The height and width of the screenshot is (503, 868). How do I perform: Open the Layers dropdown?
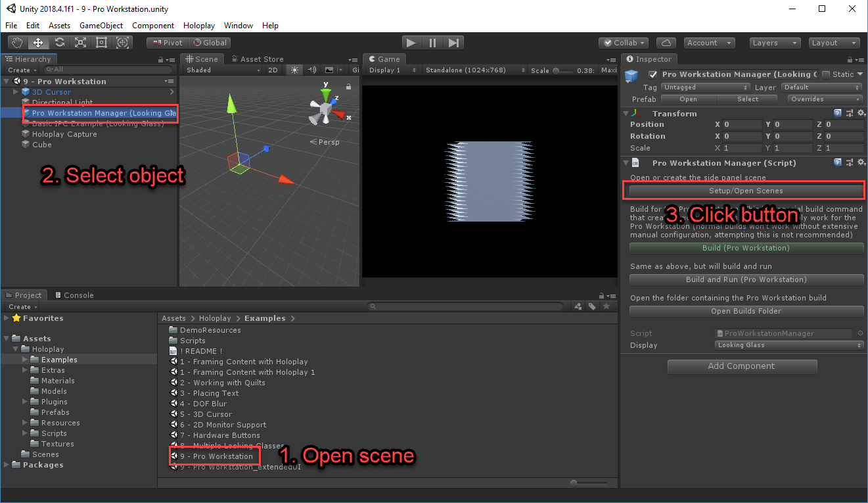[x=774, y=43]
